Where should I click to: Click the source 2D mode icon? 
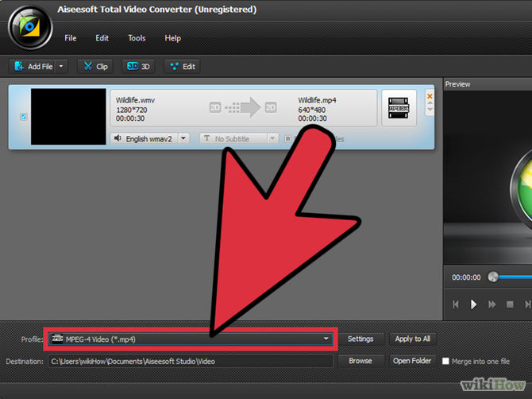point(215,107)
